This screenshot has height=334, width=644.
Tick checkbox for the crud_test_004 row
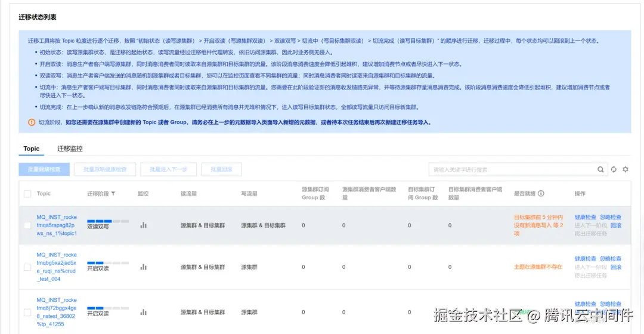click(x=27, y=267)
